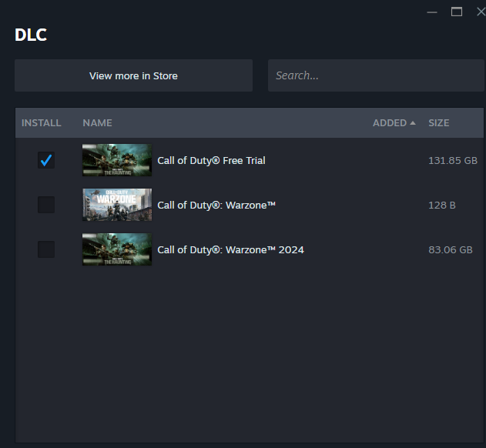This screenshot has width=486, height=448.
Task: Close the DLC window
Action: 481,11
